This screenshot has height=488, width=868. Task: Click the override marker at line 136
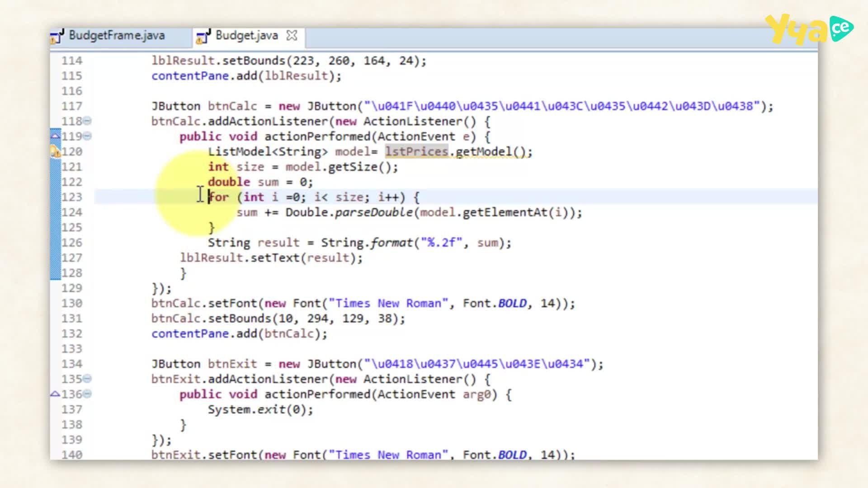click(55, 394)
